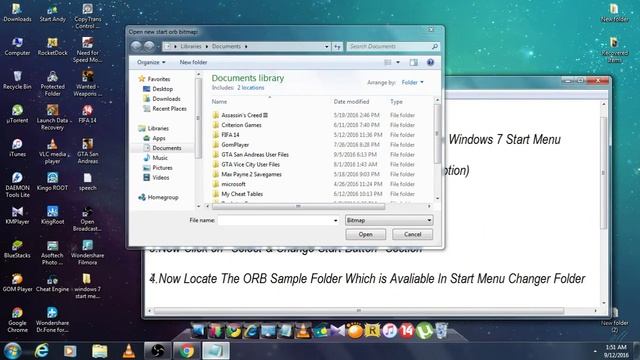Open BlueStacks desktop icon

pyautogui.click(x=17, y=249)
